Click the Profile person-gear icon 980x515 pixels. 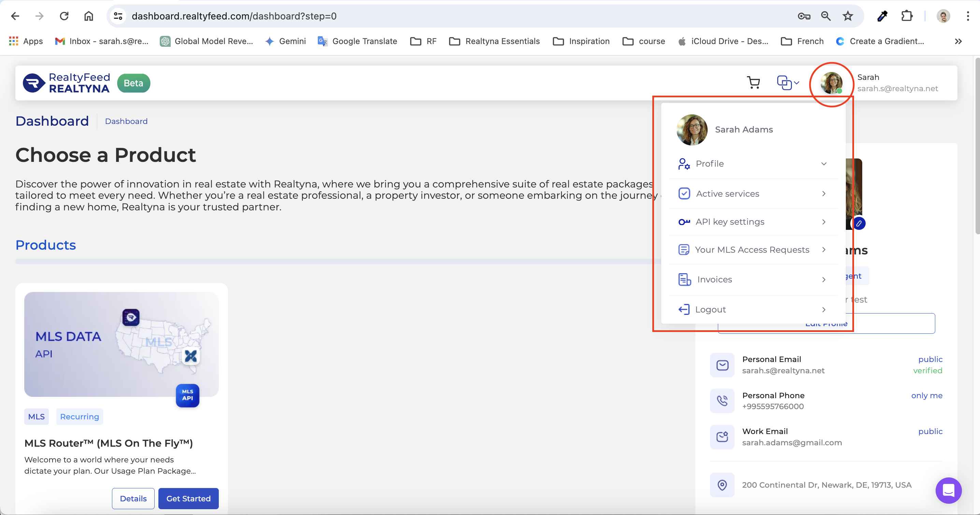tap(684, 164)
